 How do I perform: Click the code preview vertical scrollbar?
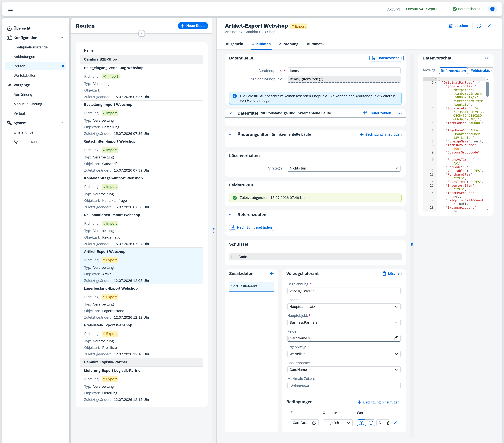click(487, 89)
